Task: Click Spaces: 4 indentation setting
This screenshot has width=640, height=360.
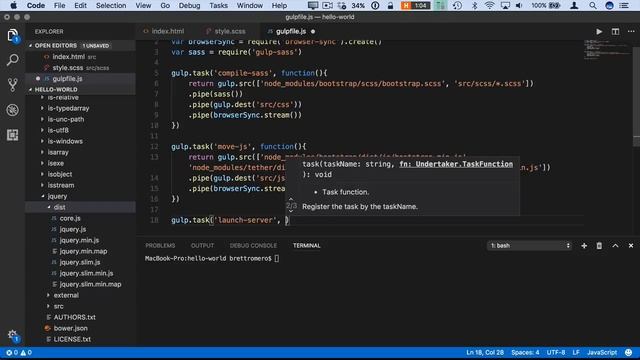Action: (525, 353)
